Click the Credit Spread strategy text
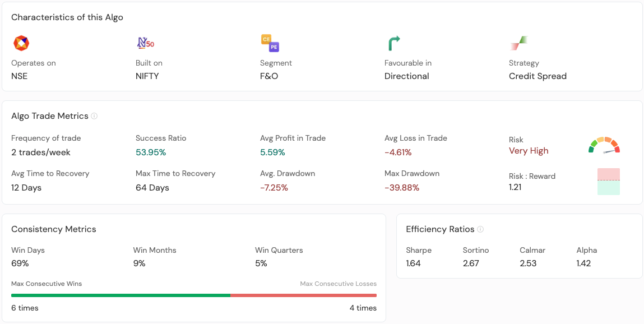Image resolution: width=644 pixels, height=324 pixels. coord(538,76)
